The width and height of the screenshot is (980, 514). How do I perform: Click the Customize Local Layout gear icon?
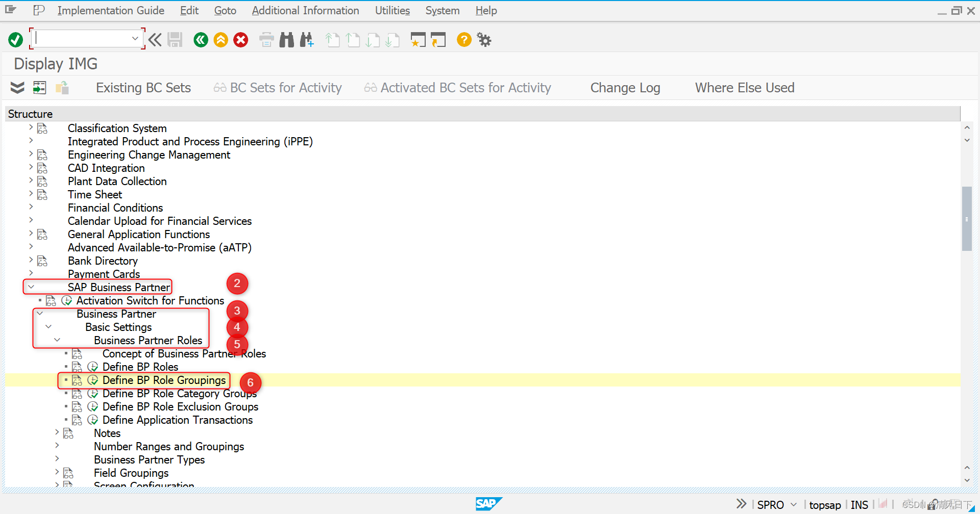(484, 40)
